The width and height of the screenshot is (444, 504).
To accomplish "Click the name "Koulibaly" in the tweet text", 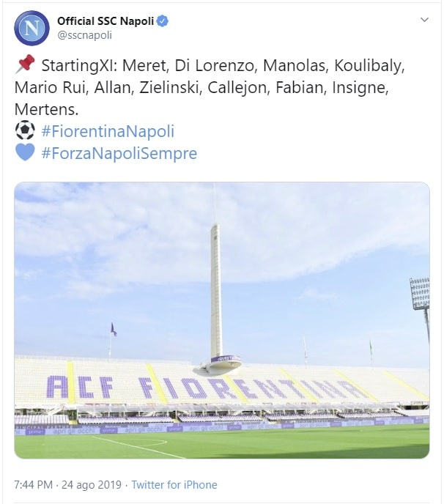I will click(x=369, y=66).
